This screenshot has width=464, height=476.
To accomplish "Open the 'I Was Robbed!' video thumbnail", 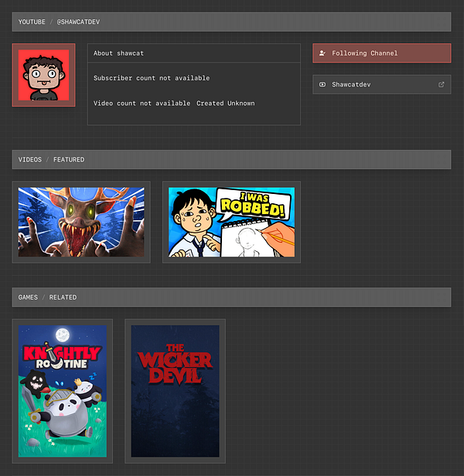I will 231,222.
